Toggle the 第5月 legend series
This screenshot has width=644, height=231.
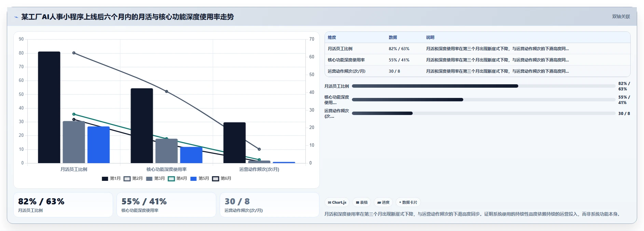(200, 178)
